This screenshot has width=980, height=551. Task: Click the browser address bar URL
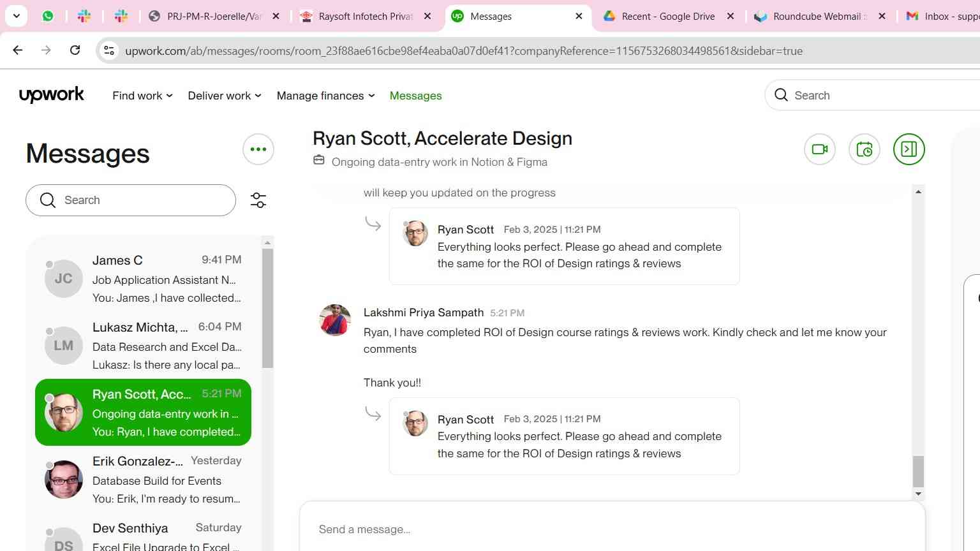pyautogui.click(x=464, y=51)
